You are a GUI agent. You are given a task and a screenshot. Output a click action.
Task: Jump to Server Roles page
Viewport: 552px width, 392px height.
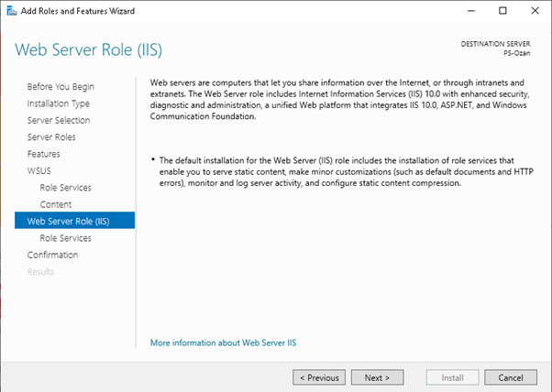click(51, 137)
